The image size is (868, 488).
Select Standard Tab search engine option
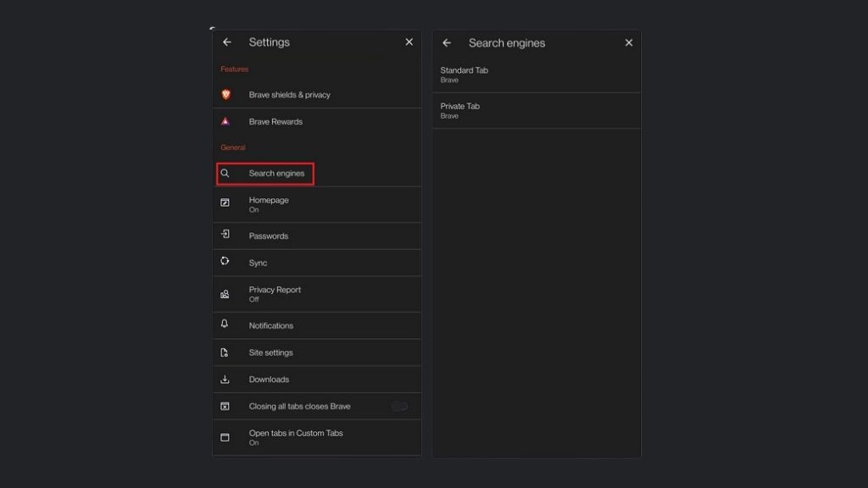[537, 75]
